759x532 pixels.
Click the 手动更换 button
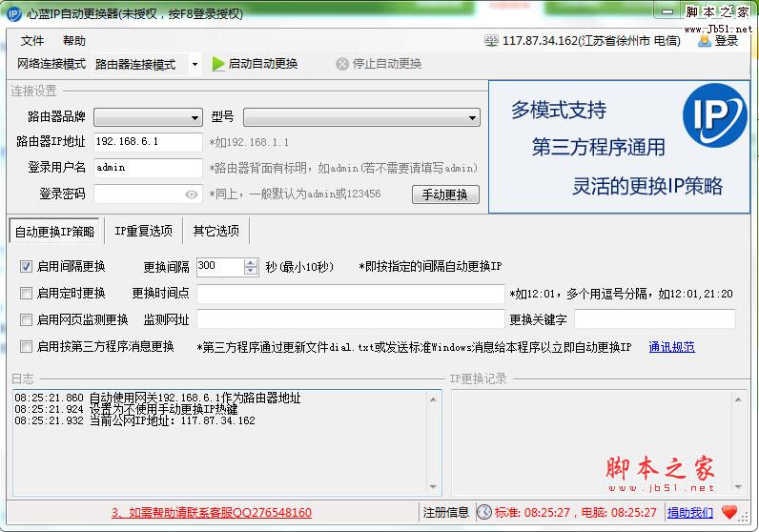click(445, 194)
